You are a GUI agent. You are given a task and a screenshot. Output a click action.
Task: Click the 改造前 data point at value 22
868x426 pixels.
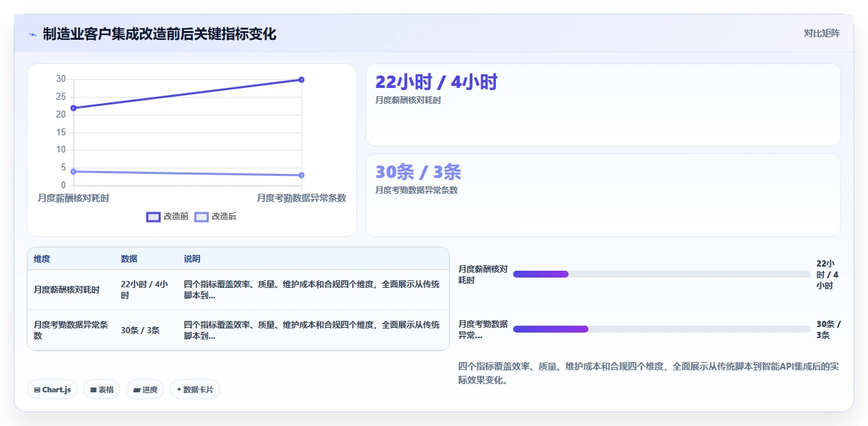click(x=73, y=108)
